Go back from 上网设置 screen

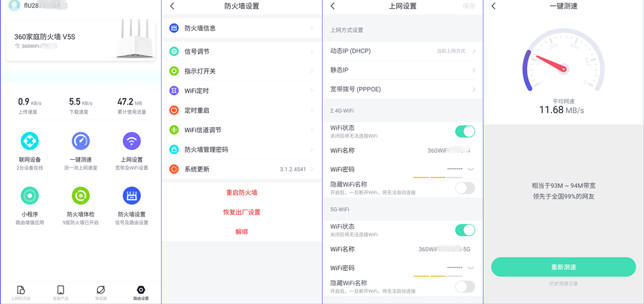[x=333, y=6]
